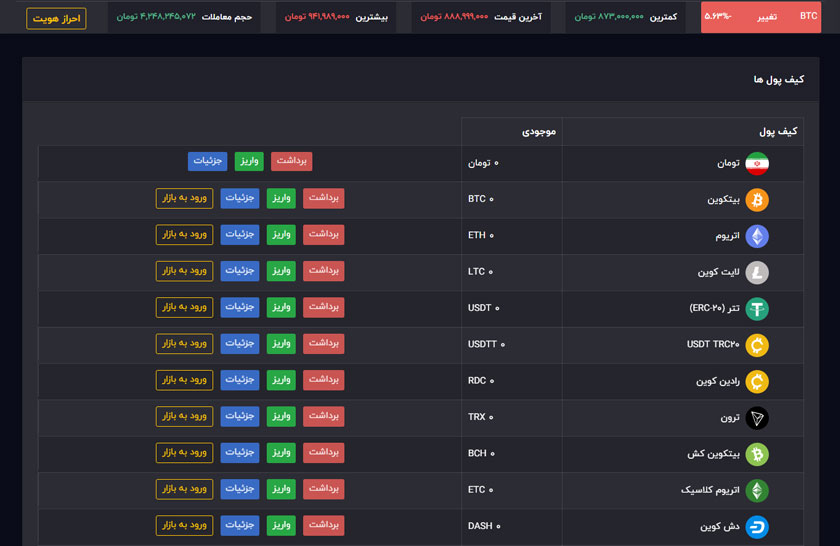Image resolution: width=840 pixels, height=546 pixels.
Task: Click the Dash coin icon
Action: point(757,526)
